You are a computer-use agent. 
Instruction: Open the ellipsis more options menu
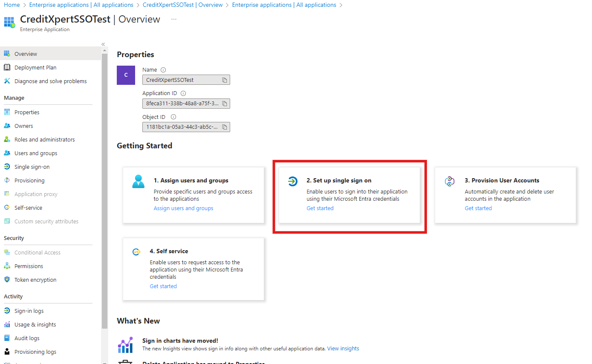[174, 19]
